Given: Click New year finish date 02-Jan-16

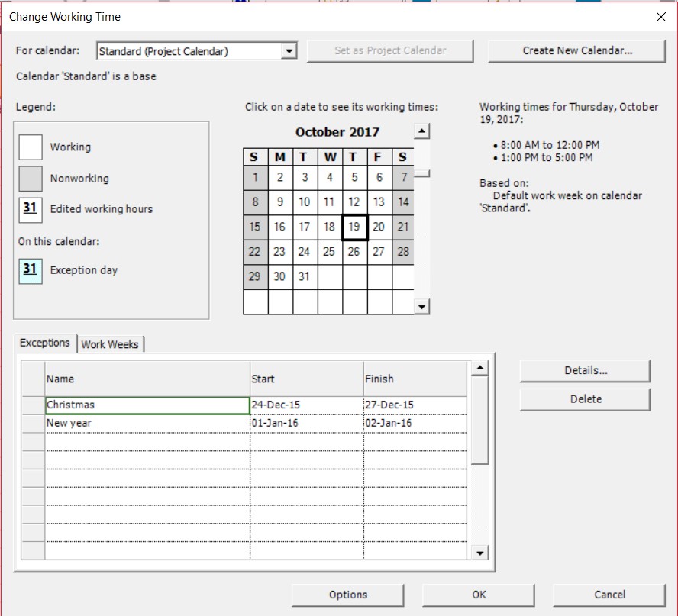Looking at the screenshot, I should (x=415, y=424).
